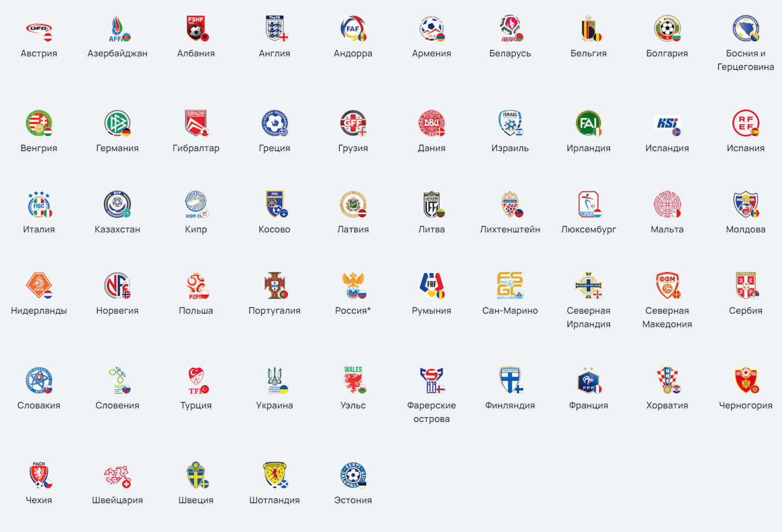Screen dimensions: 782x532
Task: Select the Sweden (Швеция) federation crest
Action: (x=196, y=476)
